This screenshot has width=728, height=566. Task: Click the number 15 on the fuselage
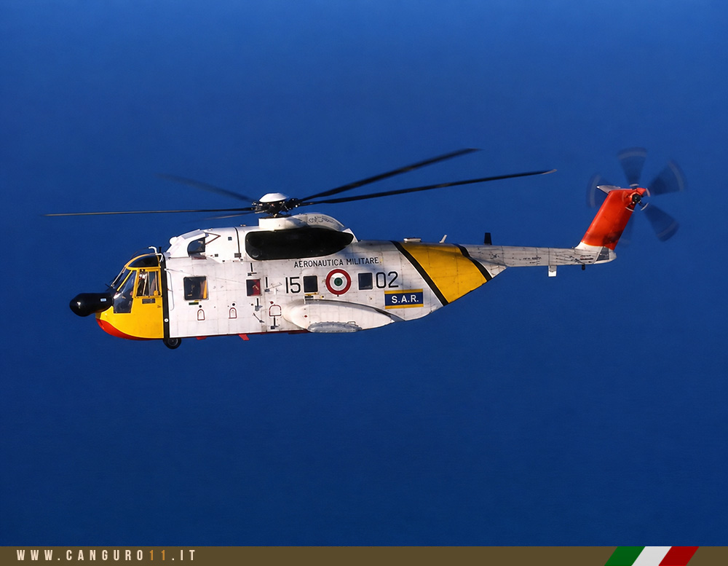pos(293,284)
